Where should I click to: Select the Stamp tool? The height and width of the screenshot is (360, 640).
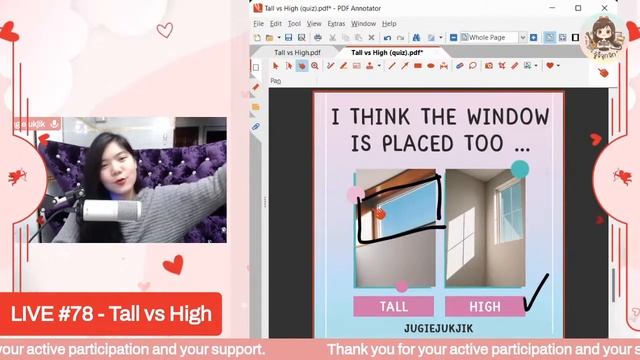pos(370,66)
